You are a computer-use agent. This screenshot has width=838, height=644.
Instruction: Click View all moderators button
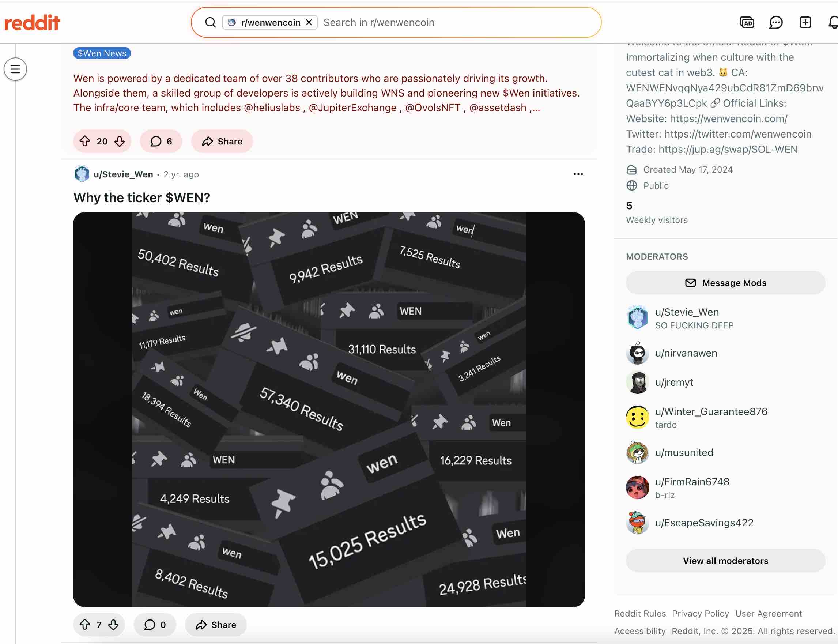(x=725, y=561)
